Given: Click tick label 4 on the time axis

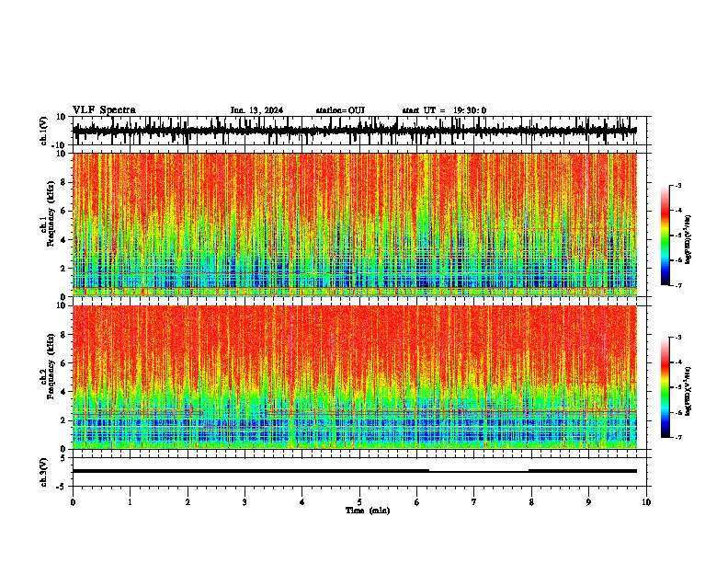Looking at the screenshot, I should pyautogui.click(x=302, y=502).
